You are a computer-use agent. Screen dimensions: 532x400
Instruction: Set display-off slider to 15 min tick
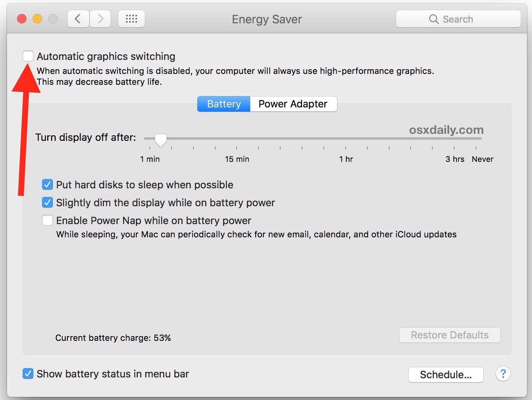click(237, 148)
